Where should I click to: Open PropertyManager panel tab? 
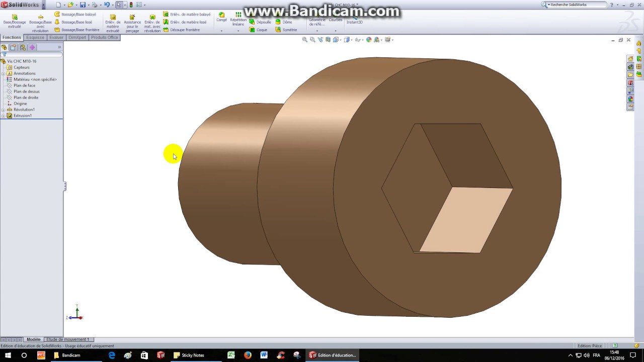pyautogui.click(x=14, y=47)
